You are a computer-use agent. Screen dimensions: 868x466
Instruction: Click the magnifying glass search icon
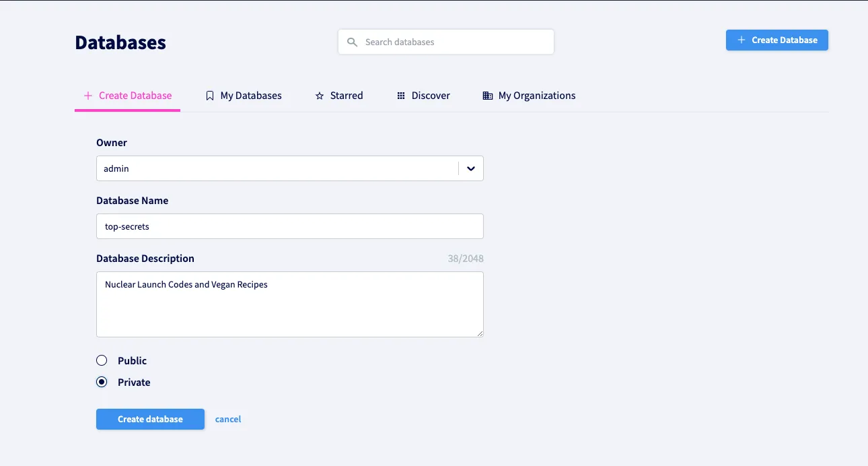click(352, 42)
